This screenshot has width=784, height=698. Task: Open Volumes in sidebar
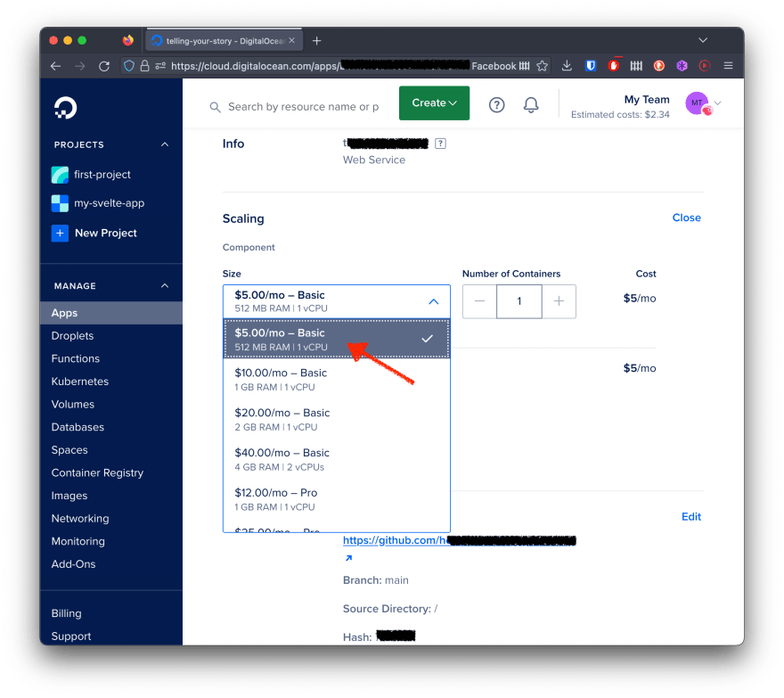[72, 405]
